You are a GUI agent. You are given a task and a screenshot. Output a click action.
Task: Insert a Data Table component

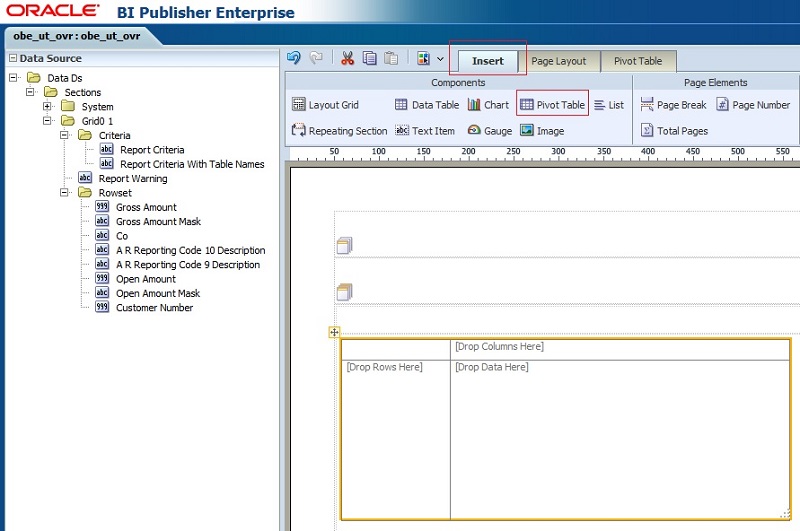[x=427, y=105]
